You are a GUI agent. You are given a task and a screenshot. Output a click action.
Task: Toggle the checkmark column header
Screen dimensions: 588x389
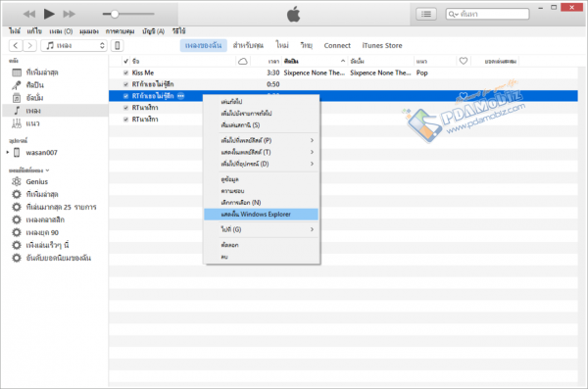coord(125,61)
